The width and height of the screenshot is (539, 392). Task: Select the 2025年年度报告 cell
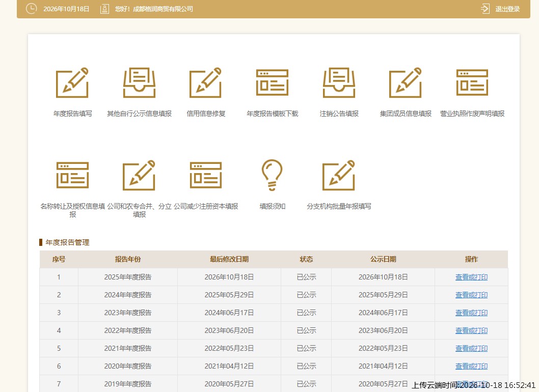pos(128,277)
